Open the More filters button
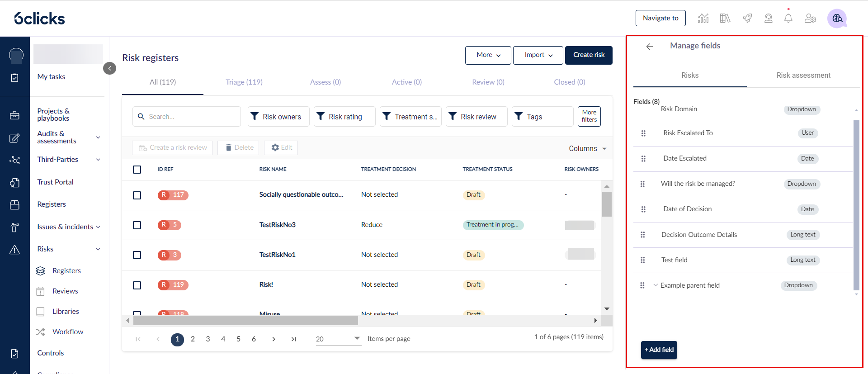The image size is (868, 374). point(589,116)
